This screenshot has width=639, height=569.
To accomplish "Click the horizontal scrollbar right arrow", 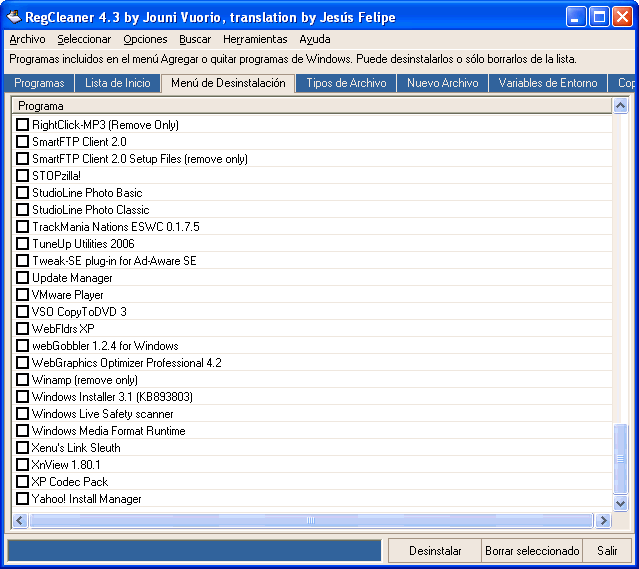I will coord(604,520).
